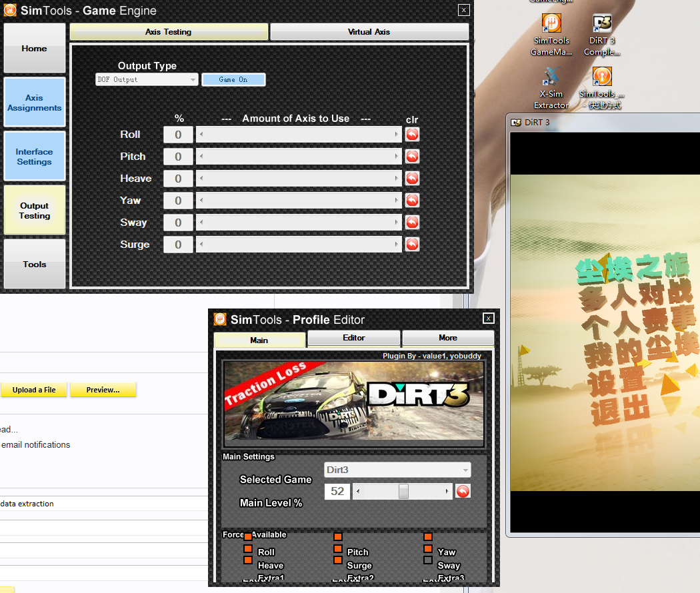Screen dimensions: 700x593
Task: Click the Heave amount slider track
Action: [299, 179]
